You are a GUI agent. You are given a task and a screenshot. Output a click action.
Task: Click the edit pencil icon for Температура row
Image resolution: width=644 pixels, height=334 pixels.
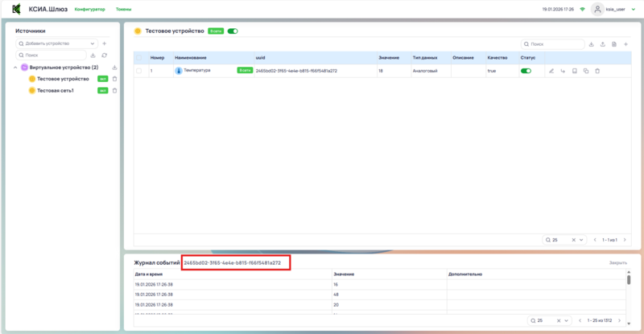(x=551, y=71)
